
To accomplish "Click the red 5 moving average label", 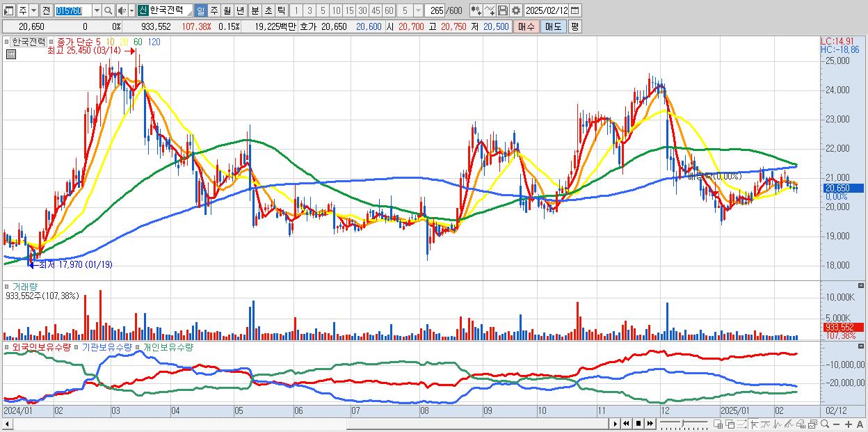I will (x=98, y=42).
